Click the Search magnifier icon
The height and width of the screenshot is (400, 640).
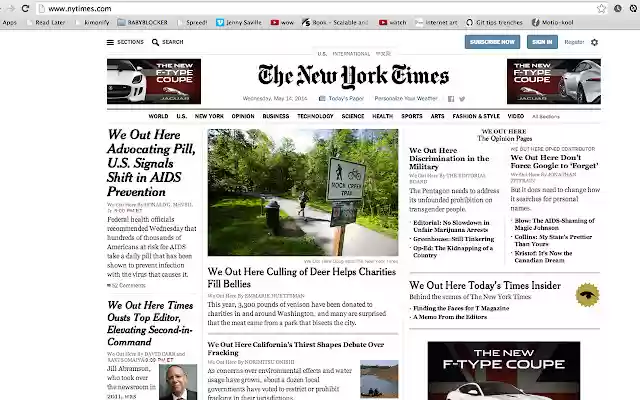(155, 42)
